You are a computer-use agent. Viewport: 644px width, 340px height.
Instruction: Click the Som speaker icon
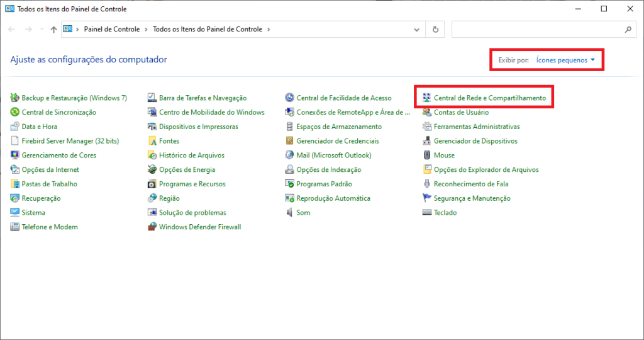point(289,213)
